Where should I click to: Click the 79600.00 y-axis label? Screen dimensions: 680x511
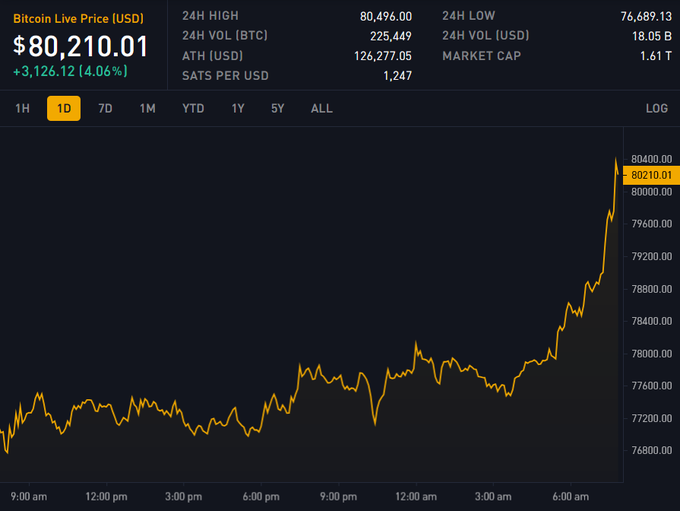tap(651, 224)
